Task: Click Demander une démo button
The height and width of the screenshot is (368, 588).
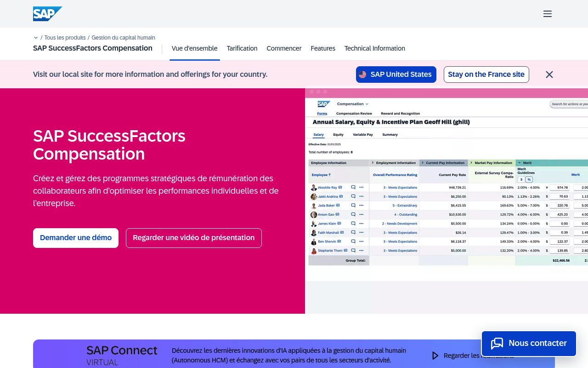Action: click(x=76, y=238)
